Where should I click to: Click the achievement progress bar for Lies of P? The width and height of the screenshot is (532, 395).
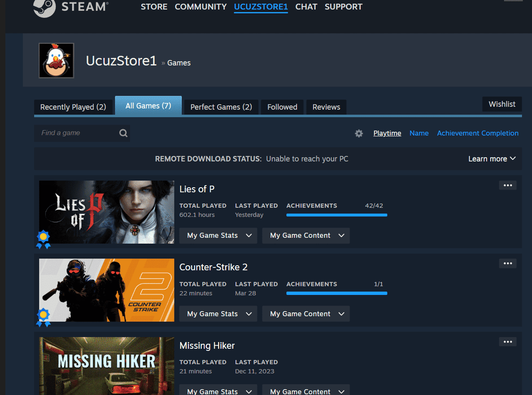(x=336, y=215)
